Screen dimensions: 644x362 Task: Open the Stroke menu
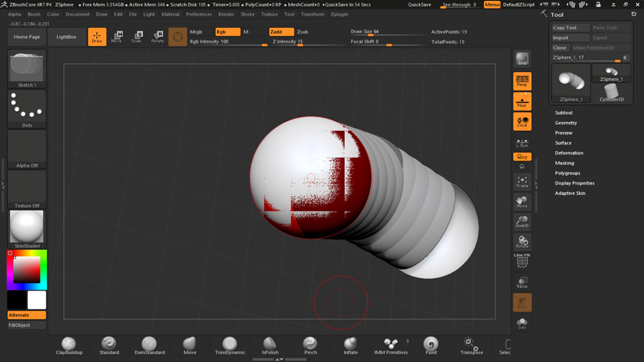click(x=248, y=14)
